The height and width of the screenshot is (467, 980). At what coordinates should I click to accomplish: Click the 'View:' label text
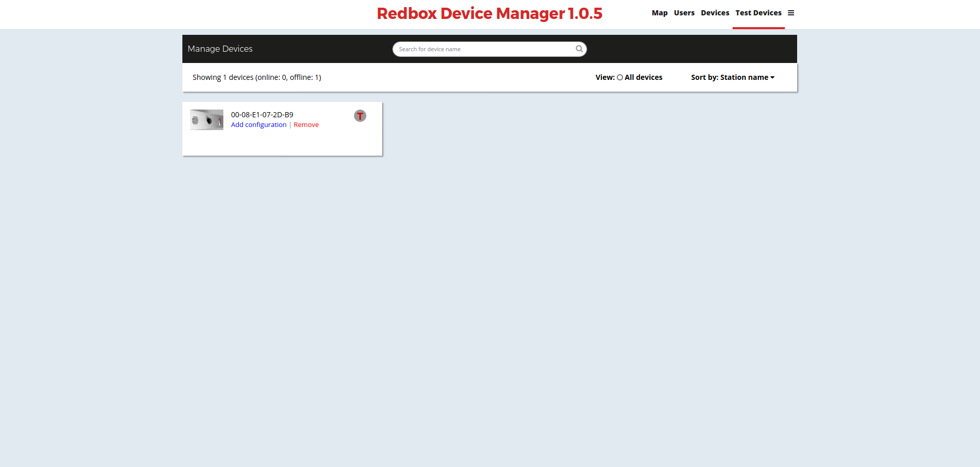point(604,77)
